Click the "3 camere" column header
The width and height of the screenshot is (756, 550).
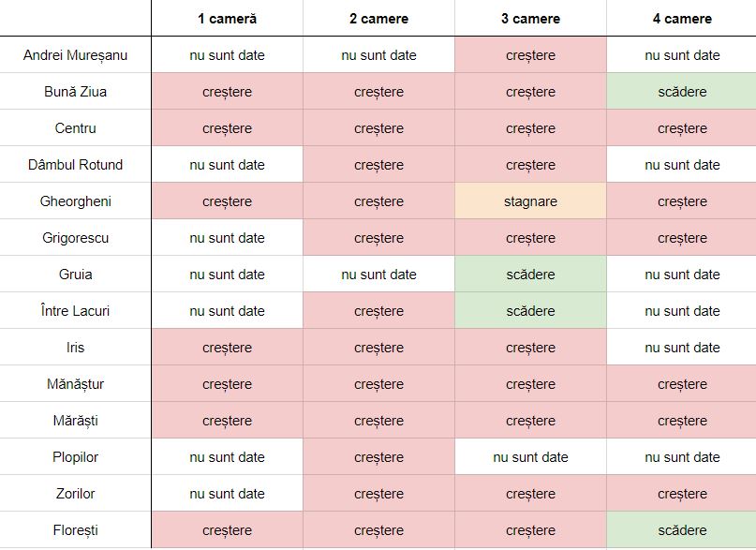point(530,19)
